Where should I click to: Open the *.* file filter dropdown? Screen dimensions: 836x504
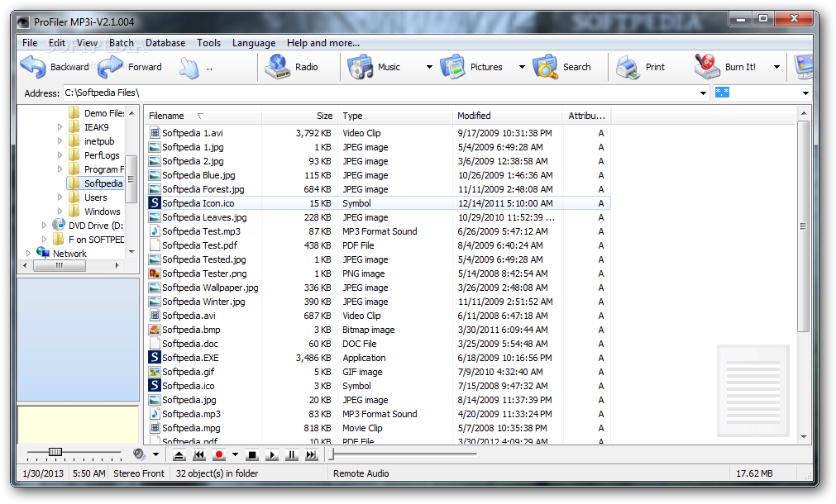pos(805,93)
